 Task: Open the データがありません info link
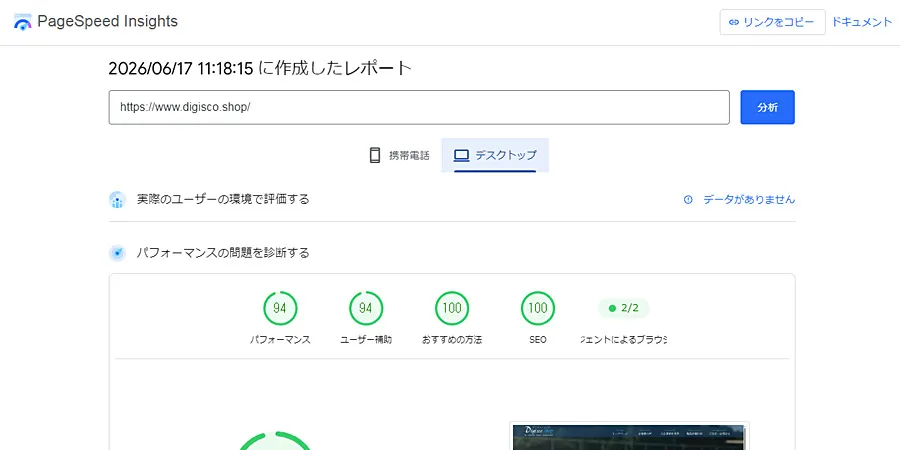tap(749, 200)
